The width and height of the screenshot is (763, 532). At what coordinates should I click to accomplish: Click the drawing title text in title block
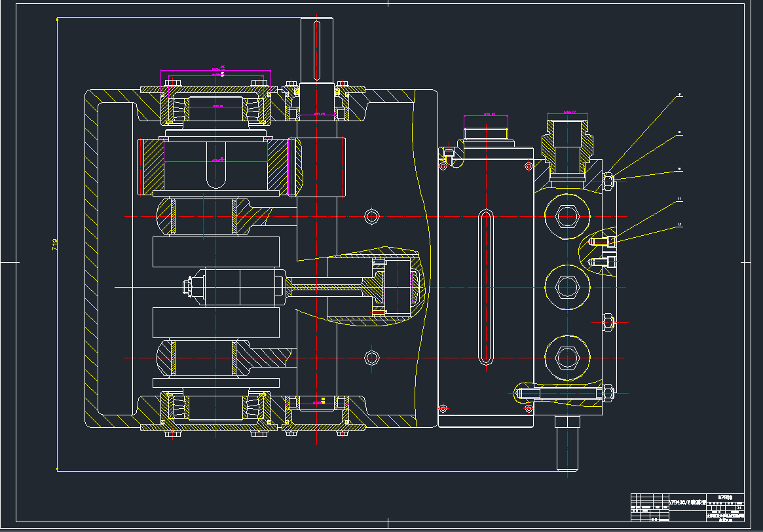688,503
